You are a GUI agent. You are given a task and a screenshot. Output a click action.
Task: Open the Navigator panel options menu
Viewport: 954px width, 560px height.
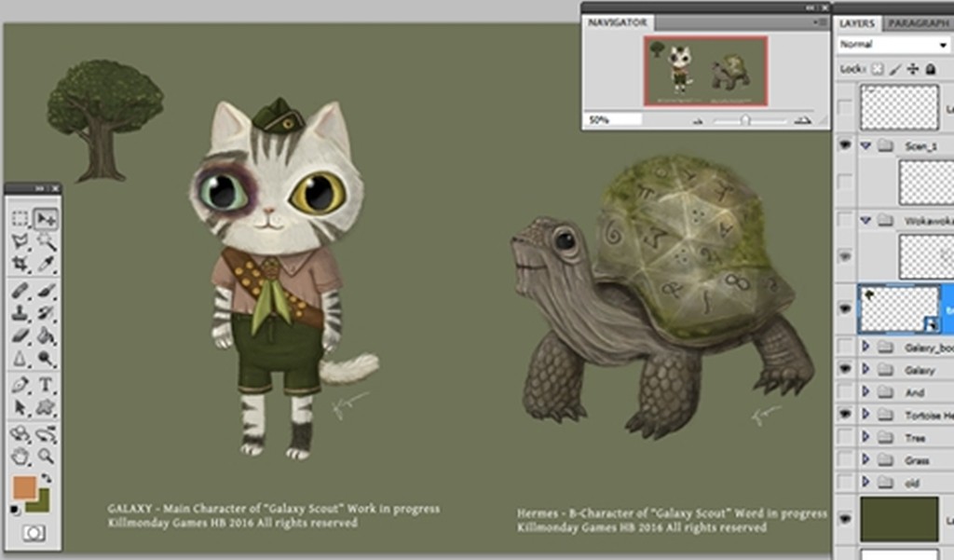pyautogui.click(x=821, y=22)
